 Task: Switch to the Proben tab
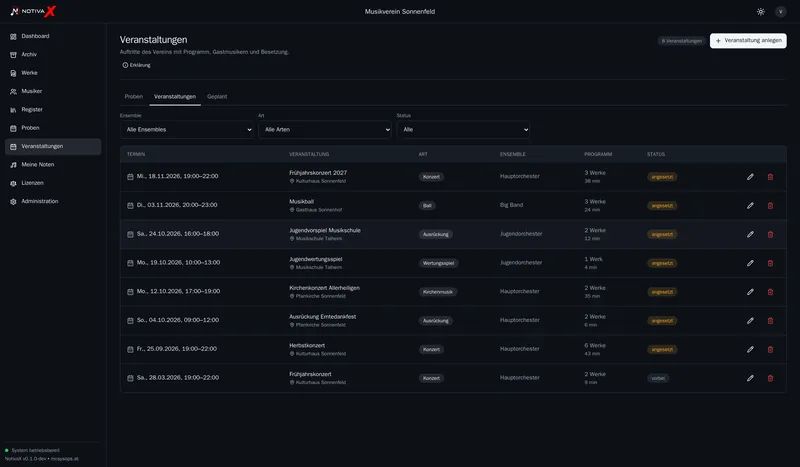coord(134,96)
